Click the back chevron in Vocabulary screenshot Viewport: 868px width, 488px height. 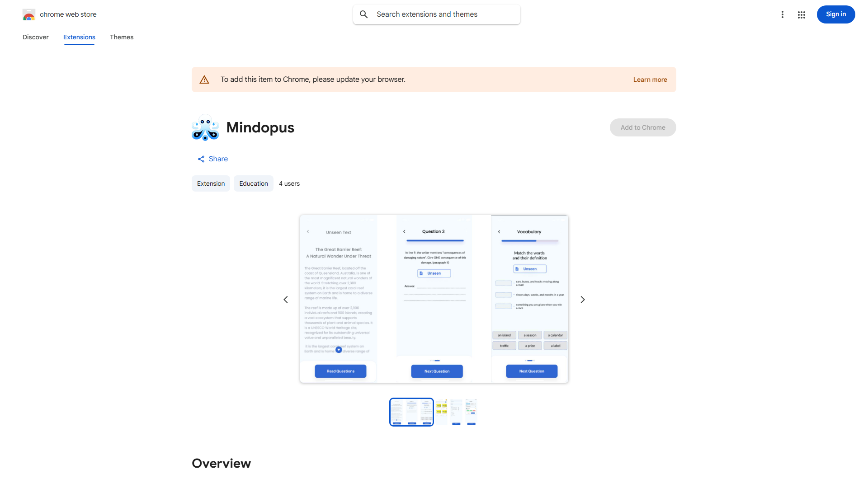pos(499,231)
